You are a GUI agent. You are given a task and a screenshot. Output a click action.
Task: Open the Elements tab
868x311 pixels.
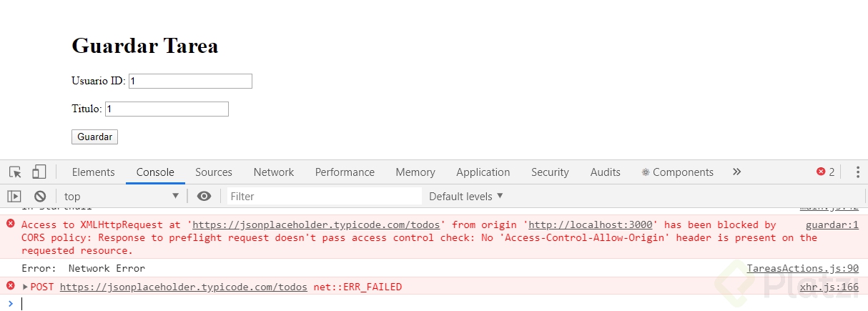click(x=93, y=172)
